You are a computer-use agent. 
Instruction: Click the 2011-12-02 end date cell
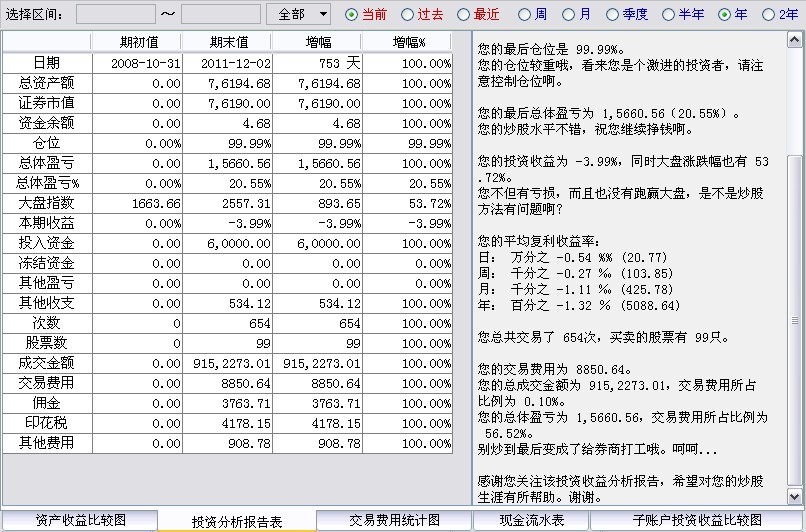(228, 63)
